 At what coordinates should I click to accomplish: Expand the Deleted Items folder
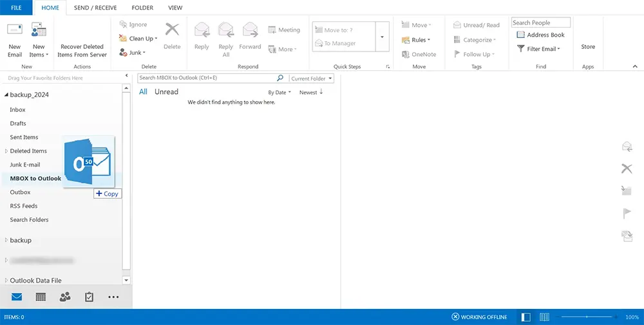coord(6,151)
